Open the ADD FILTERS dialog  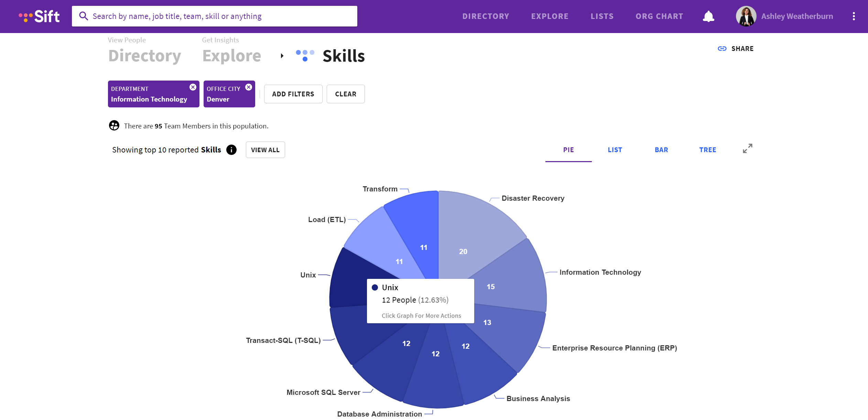293,94
